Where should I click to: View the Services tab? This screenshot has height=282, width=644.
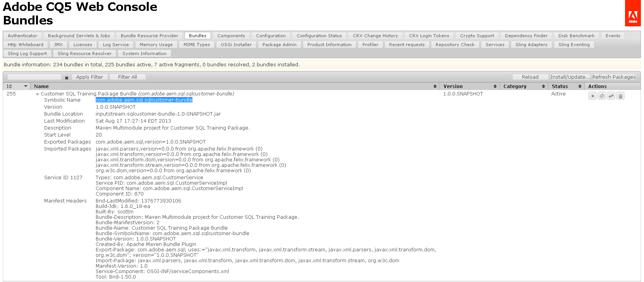pos(495,45)
